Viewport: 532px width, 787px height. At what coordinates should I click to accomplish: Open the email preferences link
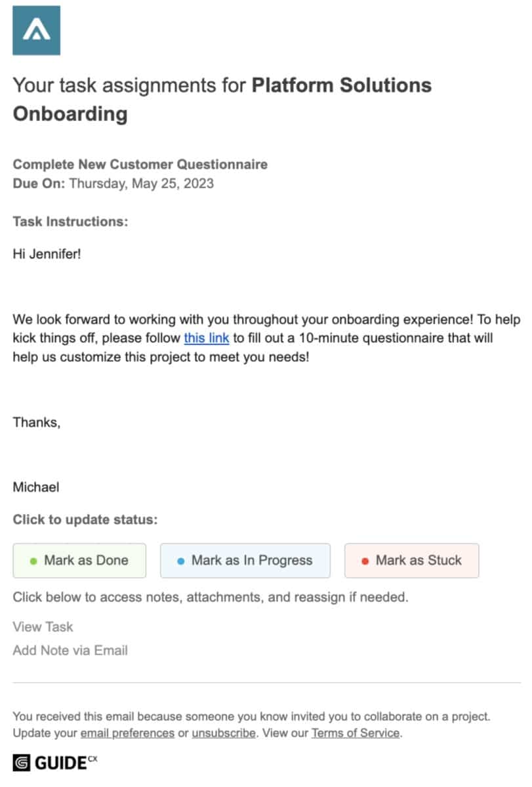[x=127, y=733]
